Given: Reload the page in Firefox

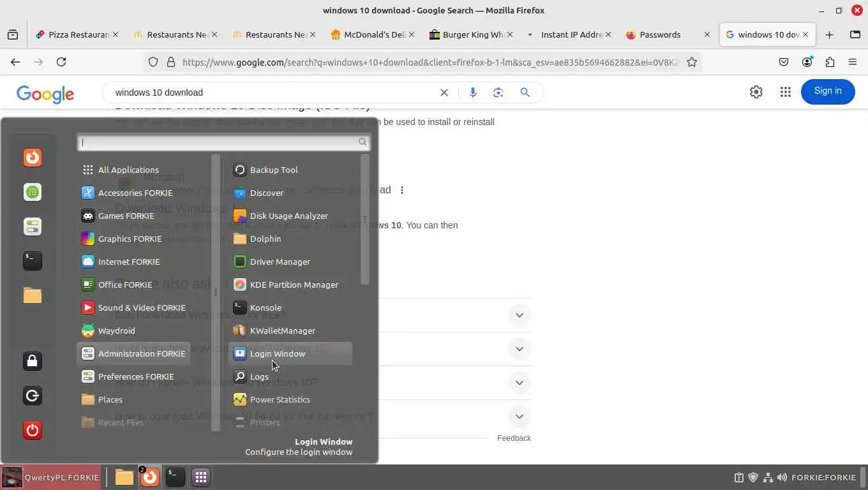Looking at the screenshot, I should tap(61, 62).
